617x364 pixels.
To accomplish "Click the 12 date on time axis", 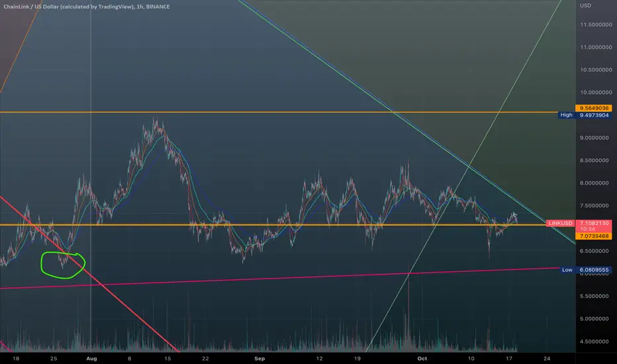I will click(x=319, y=359).
